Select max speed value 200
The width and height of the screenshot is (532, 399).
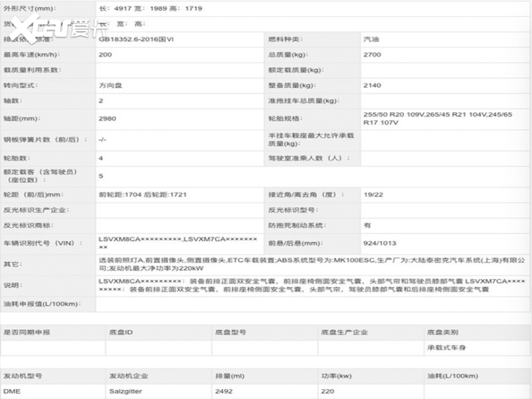[x=105, y=55]
